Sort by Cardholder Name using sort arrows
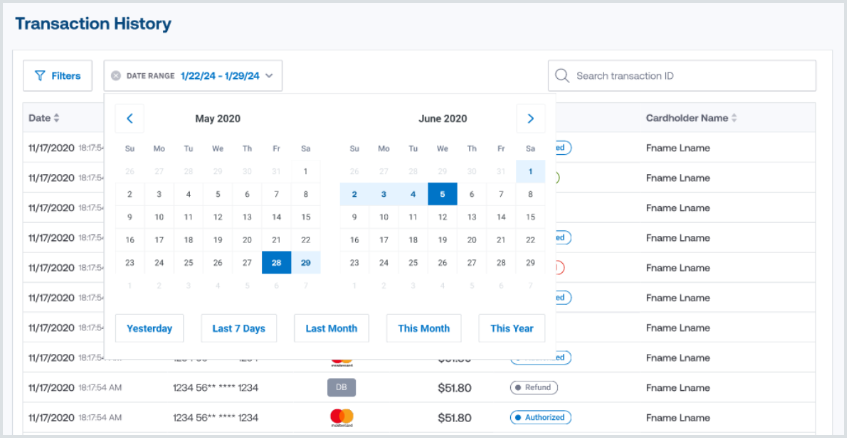Image resolution: width=847 pixels, height=438 pixels. [735, 118]
